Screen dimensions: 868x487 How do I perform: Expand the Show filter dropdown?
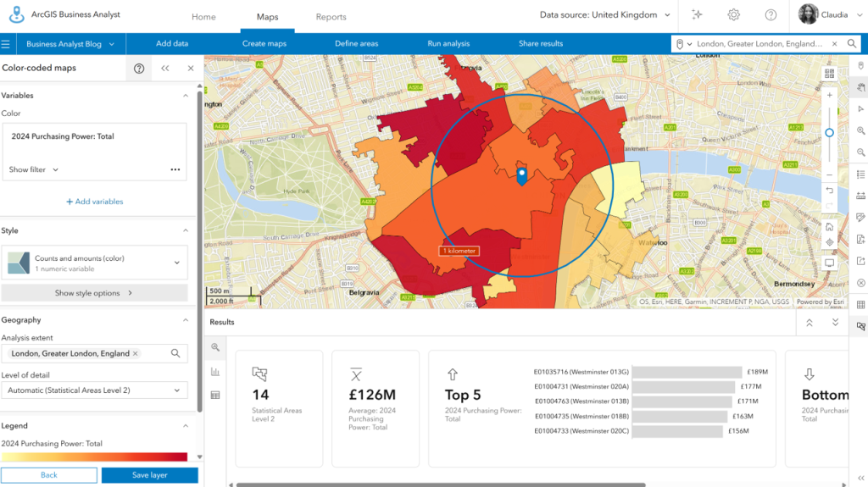(34, 169)
